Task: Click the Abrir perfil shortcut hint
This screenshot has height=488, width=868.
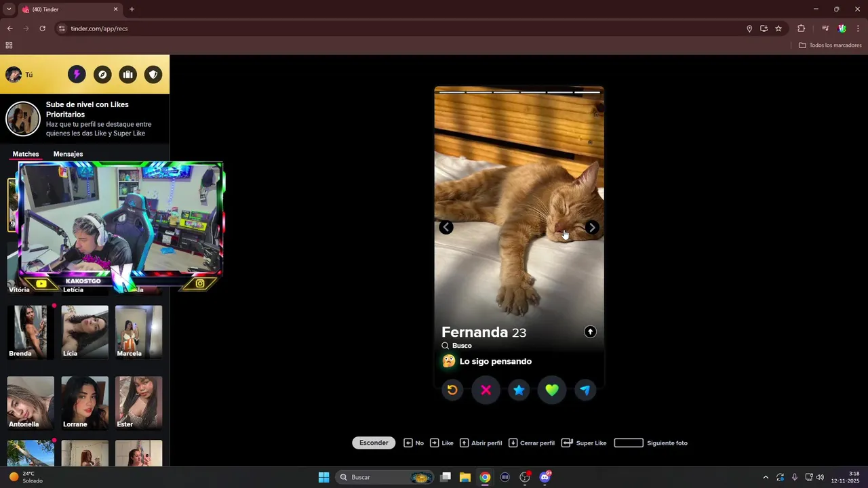Action: (481, 443)
